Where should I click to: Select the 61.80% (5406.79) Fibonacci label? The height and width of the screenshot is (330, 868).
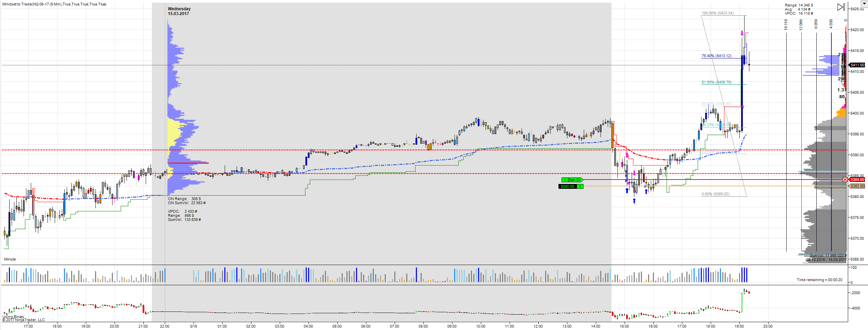[x=716, y=82]
